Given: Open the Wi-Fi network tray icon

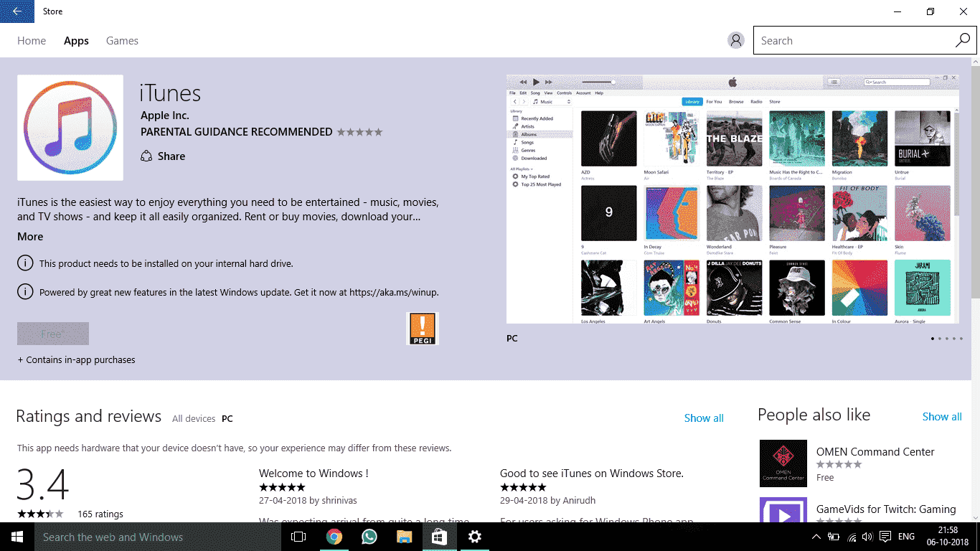Looking at the screenshot, I should (852, 537).
